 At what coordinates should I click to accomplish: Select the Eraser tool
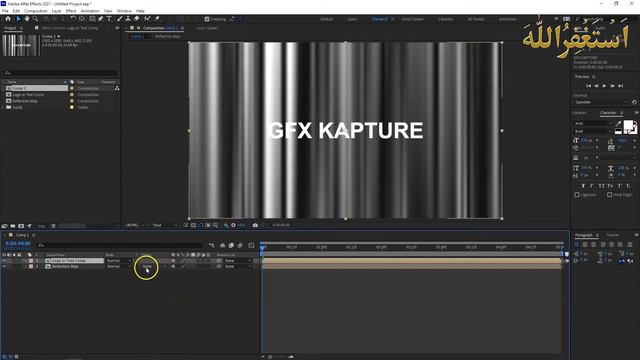137,19
